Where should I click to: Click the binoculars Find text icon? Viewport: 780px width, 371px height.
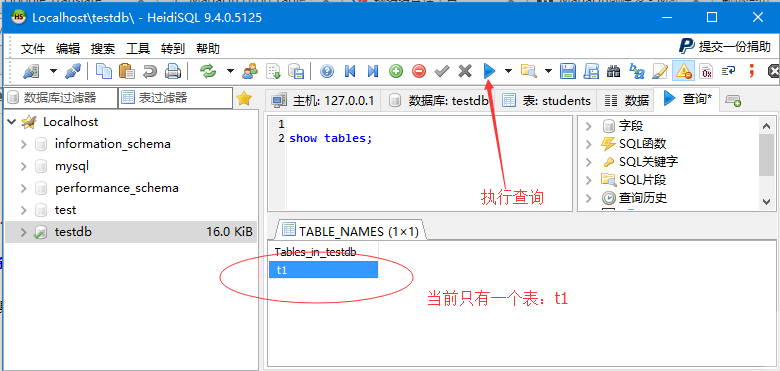coord(613,71)
